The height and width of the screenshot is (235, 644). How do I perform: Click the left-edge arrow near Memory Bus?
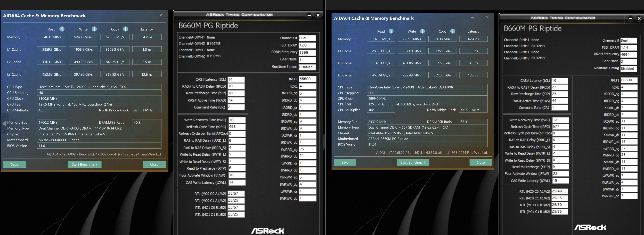4,123
